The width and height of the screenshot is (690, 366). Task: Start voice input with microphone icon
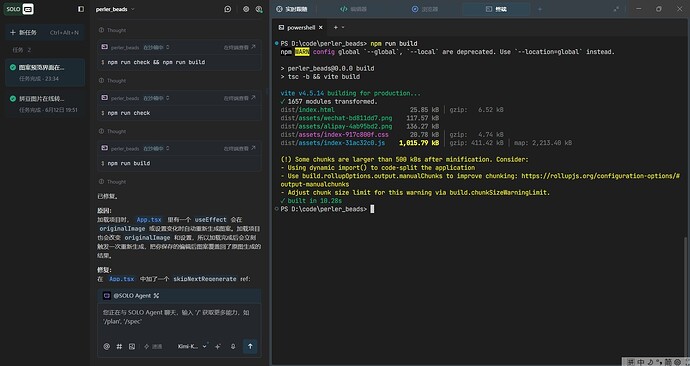[233, 347]
